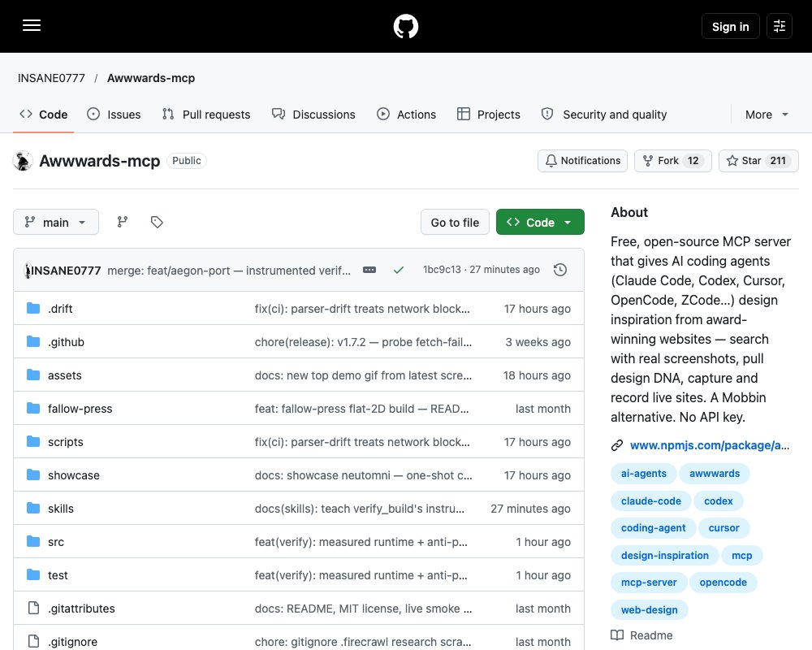
Task: View branches with the branch icon
Action: [123, 222]
